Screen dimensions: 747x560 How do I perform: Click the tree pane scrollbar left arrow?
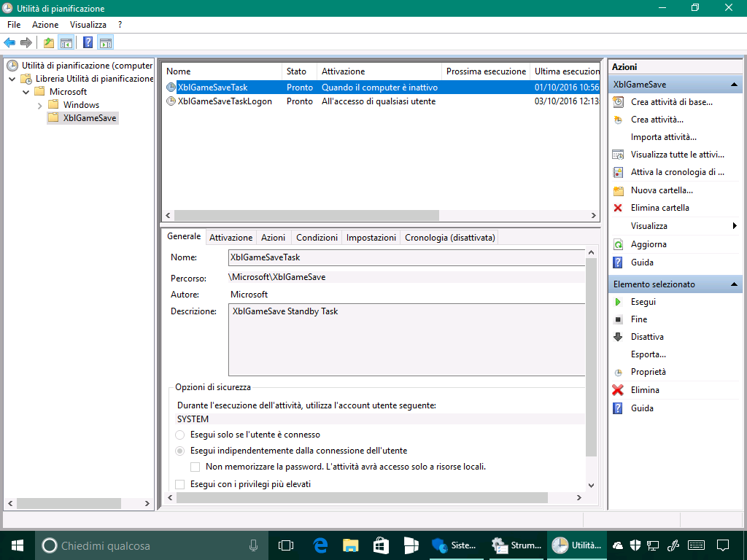[10, 503]
